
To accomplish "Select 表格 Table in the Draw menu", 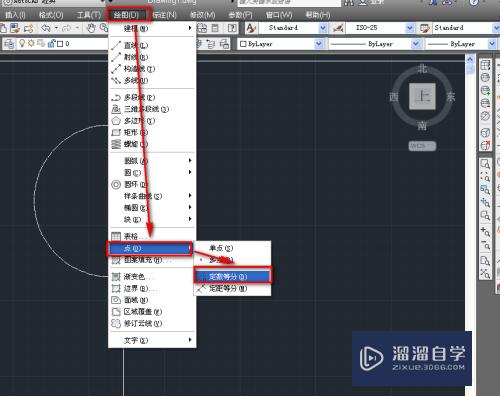I will point(152,236).
